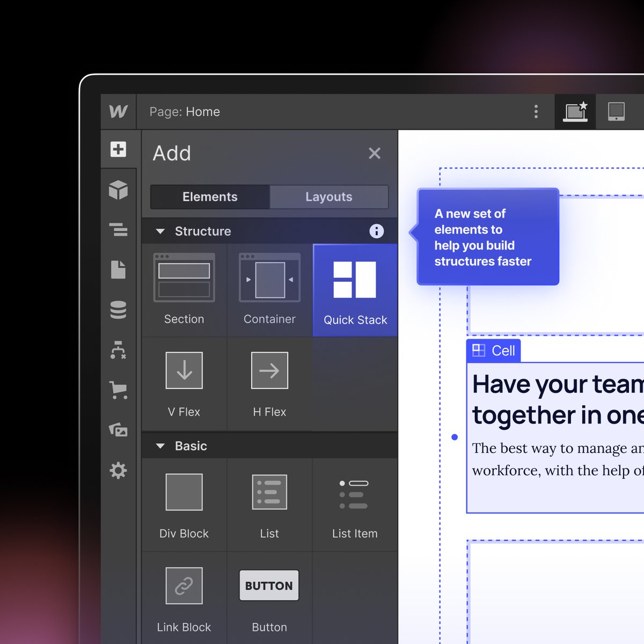644x644 pixels.
Task: Select the Cell label on canvas
Action: pyautogui.click(x=494, y=350)
